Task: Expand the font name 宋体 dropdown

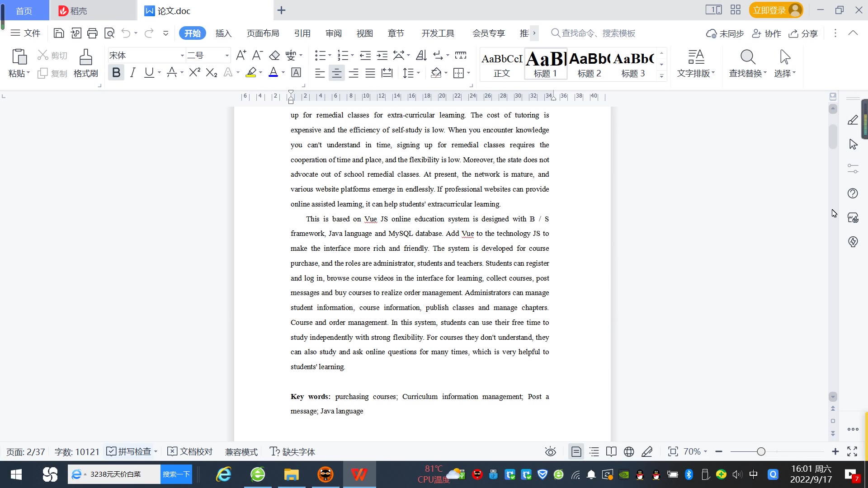Action: tap(182, 56)
